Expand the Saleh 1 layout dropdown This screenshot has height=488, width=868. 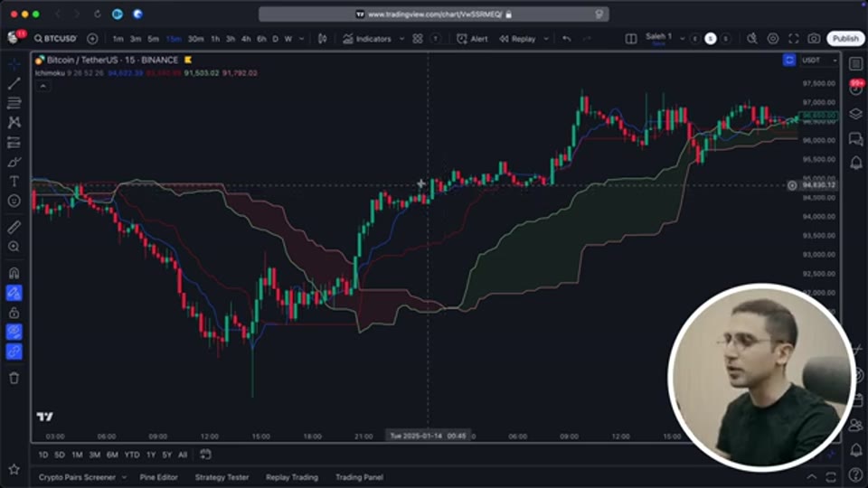coord(682,39)
